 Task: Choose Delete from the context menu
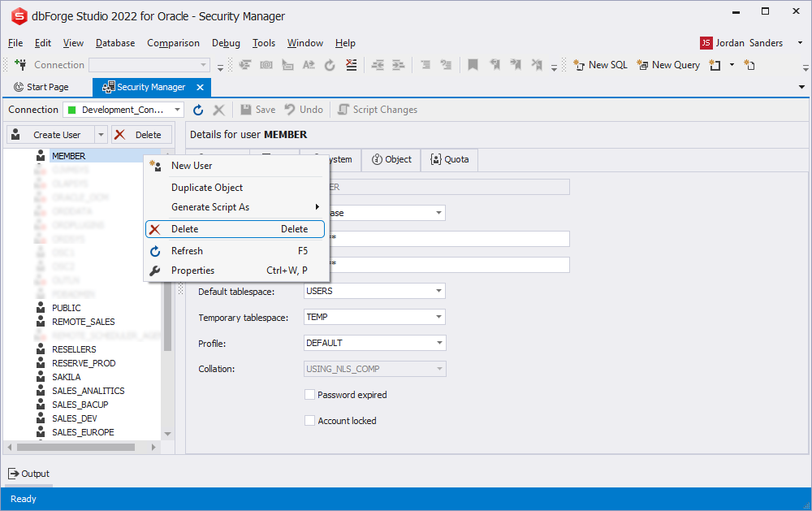point(235,229)
